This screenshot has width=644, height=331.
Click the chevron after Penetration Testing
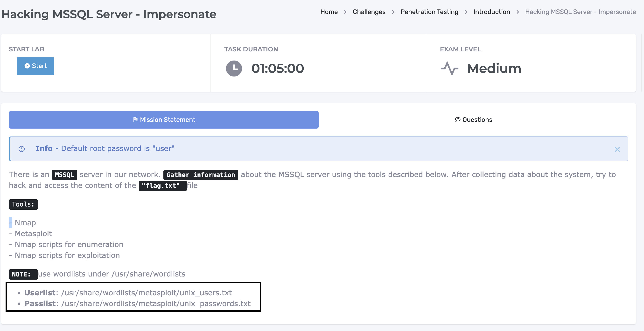tap(466, 12)
